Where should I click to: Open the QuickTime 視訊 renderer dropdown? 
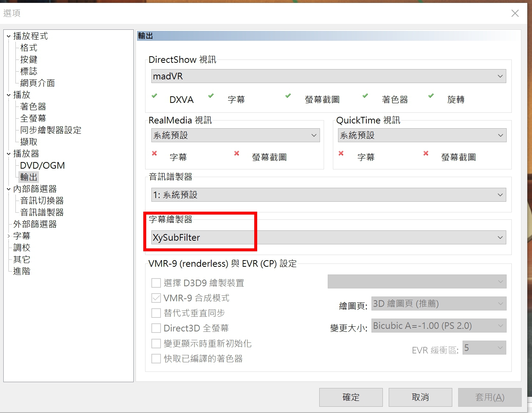(422, 135)
